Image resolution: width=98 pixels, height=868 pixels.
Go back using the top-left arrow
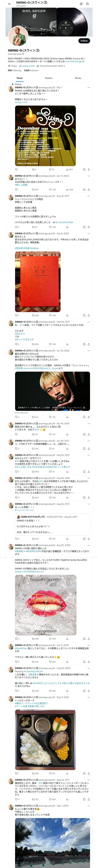pos(9,4)
